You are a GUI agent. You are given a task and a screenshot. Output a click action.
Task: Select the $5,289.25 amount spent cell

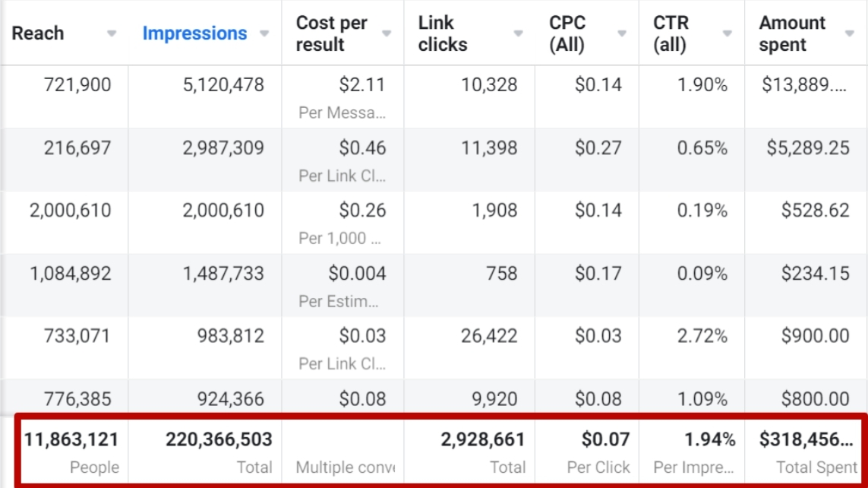coord(806,147)
